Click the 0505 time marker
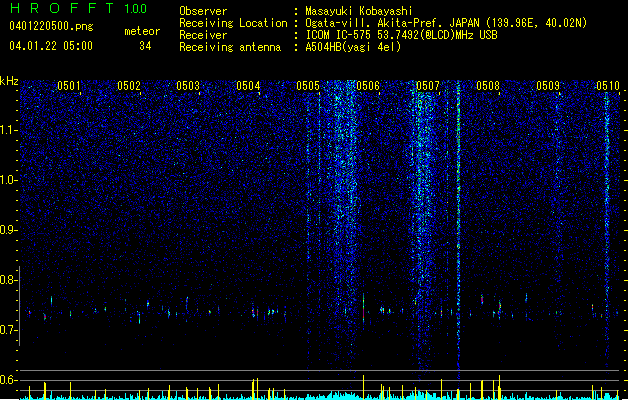Screen dimensions: 629x400 pyautogui.click(x=308, y=86)
